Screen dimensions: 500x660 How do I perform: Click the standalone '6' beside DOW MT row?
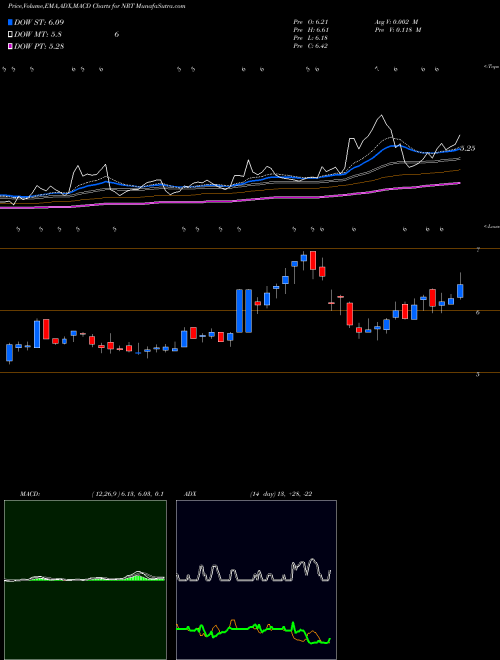coord(117,35)
